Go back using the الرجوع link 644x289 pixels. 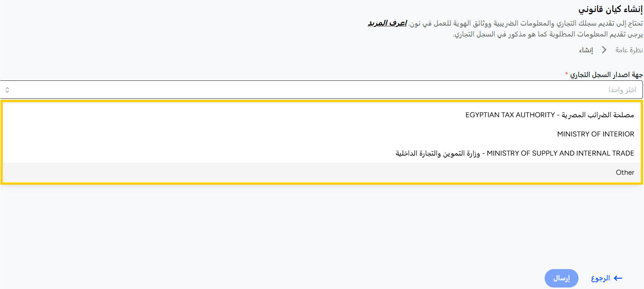[x=600, y=278]
